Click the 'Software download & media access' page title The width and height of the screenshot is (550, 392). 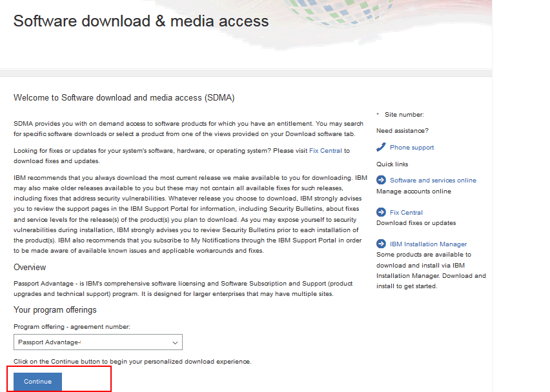click(x=141, y=21)
